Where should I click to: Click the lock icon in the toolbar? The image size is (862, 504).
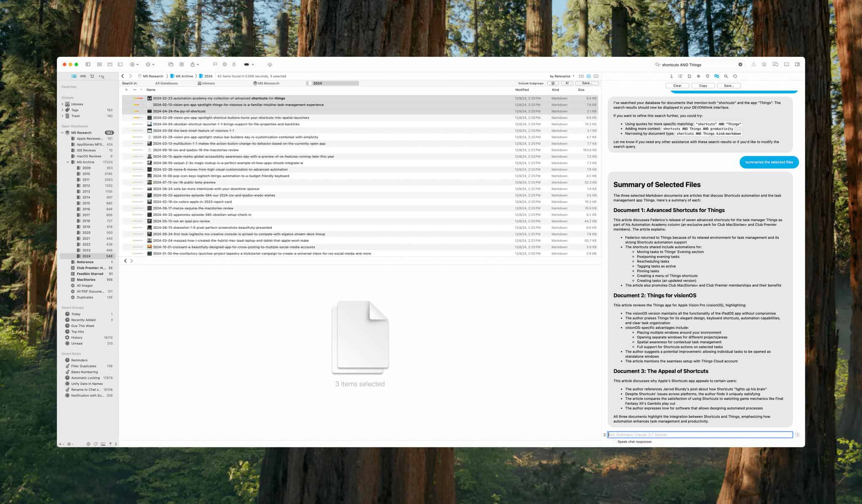tap(234, 64)
